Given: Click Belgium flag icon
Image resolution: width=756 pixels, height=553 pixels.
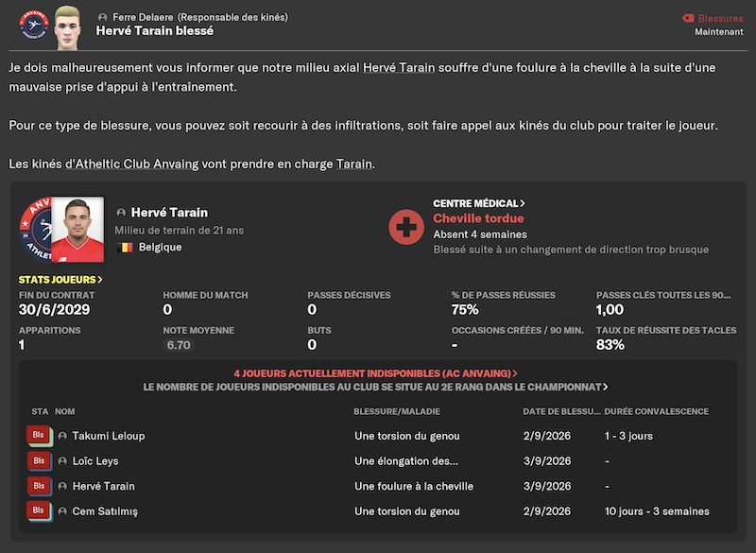Looking at the screenshot, I should tap(126, 248).
